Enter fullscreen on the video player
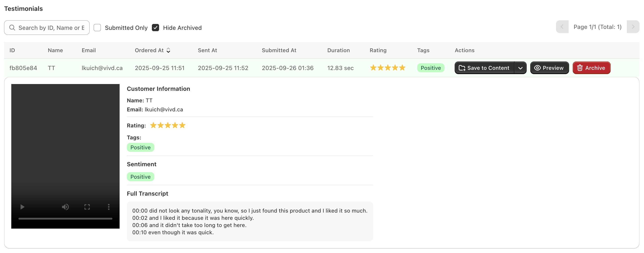 tap(87, 207)
